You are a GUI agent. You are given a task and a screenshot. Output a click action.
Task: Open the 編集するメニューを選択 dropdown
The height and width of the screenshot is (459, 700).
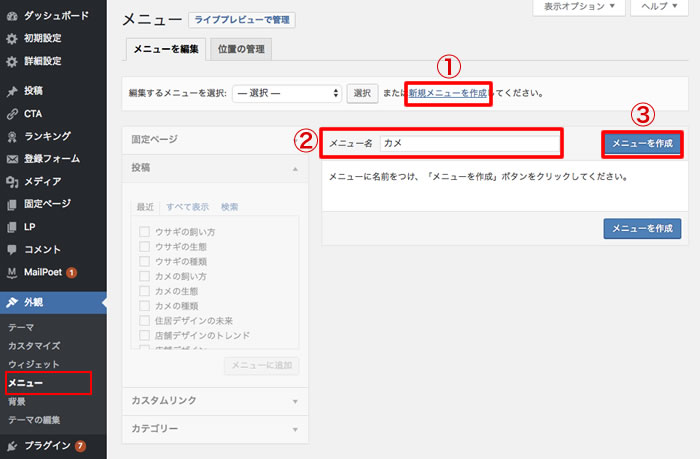(286, 94)
